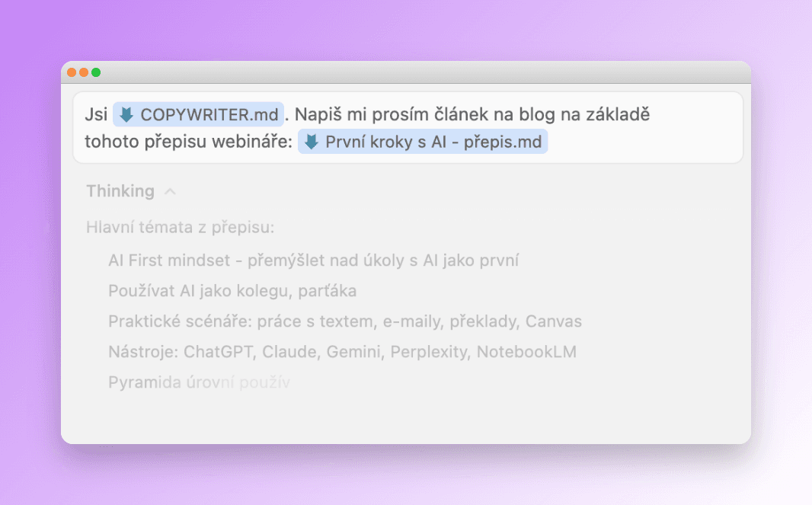This screenshot has width=812, height=505.
Task: Click the heading Hlavní témata z přepisu
Action: (x=182, y=225)
